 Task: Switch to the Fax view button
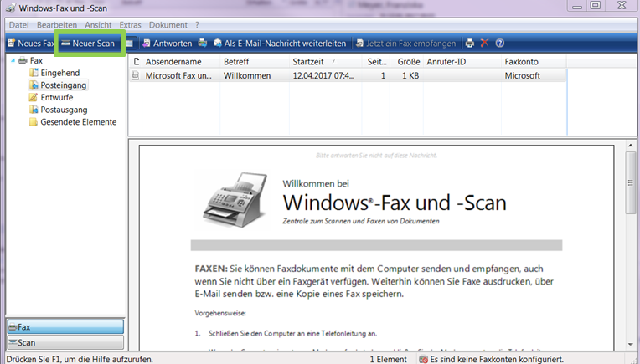(65, 327)
